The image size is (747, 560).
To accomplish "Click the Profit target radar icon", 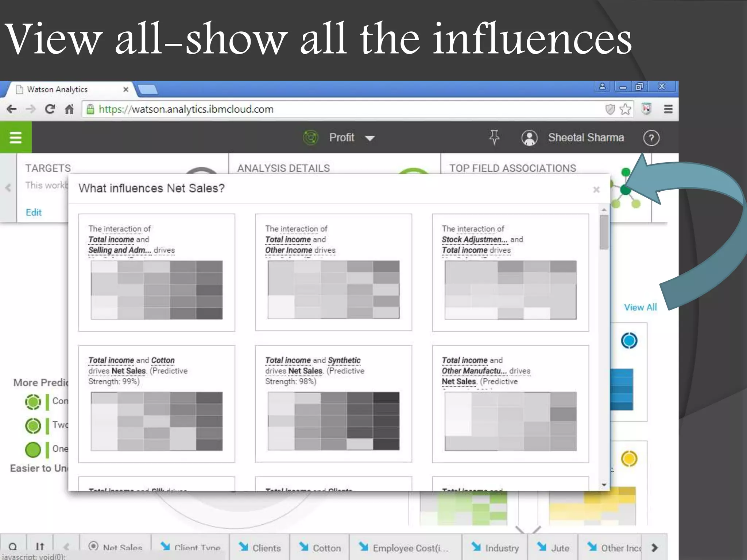I will [x=310, y=138].
